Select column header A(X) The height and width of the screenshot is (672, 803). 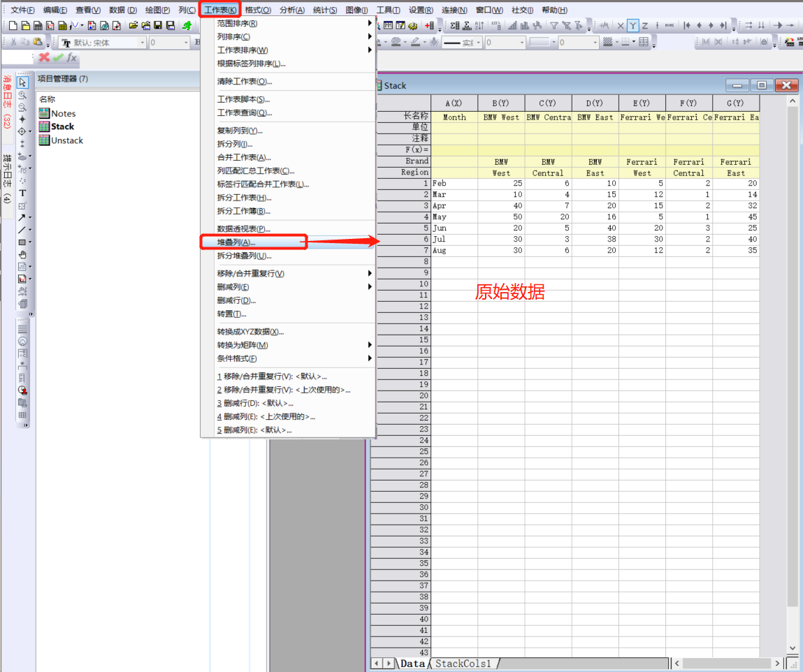pos(454,103)
